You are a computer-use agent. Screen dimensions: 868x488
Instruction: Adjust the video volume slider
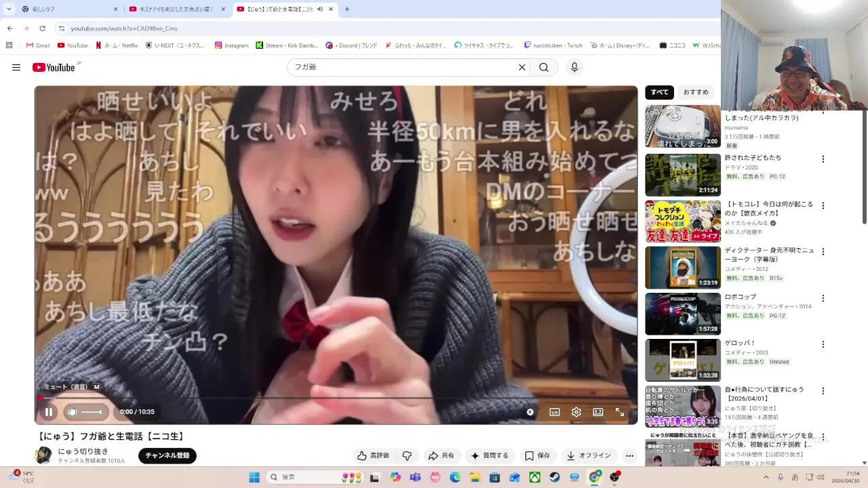[92, 412]
